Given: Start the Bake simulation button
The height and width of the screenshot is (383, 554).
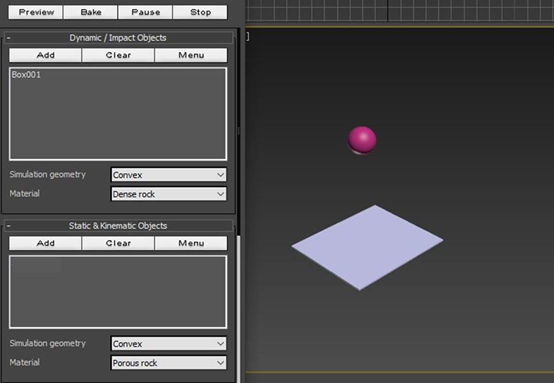Looking at the screenshot, I should tap(91, 12).
